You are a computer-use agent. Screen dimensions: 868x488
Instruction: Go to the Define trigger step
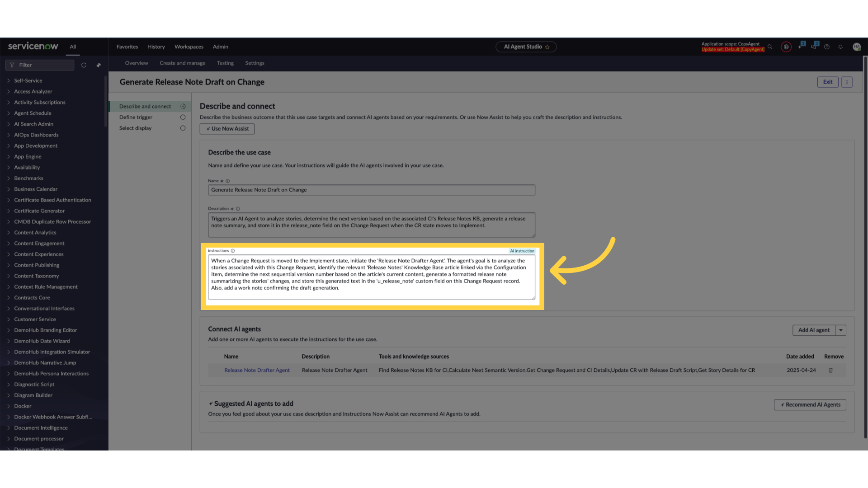[136, 117]
